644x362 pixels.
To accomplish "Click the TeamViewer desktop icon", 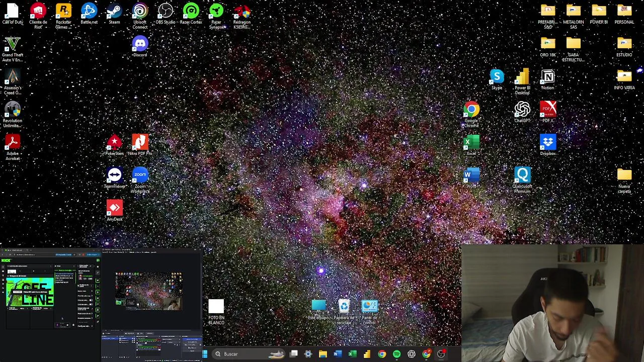I will coord(114,178).
